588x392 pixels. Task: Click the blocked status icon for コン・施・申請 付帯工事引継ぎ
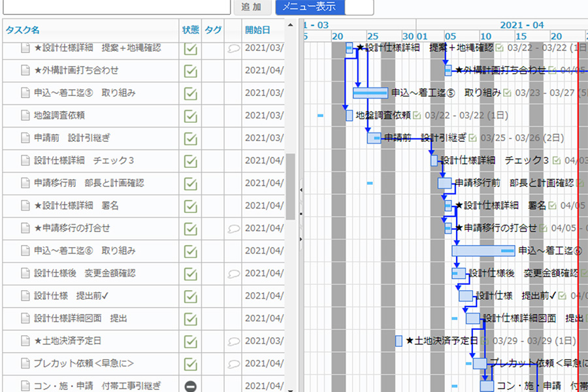[191, 386]
